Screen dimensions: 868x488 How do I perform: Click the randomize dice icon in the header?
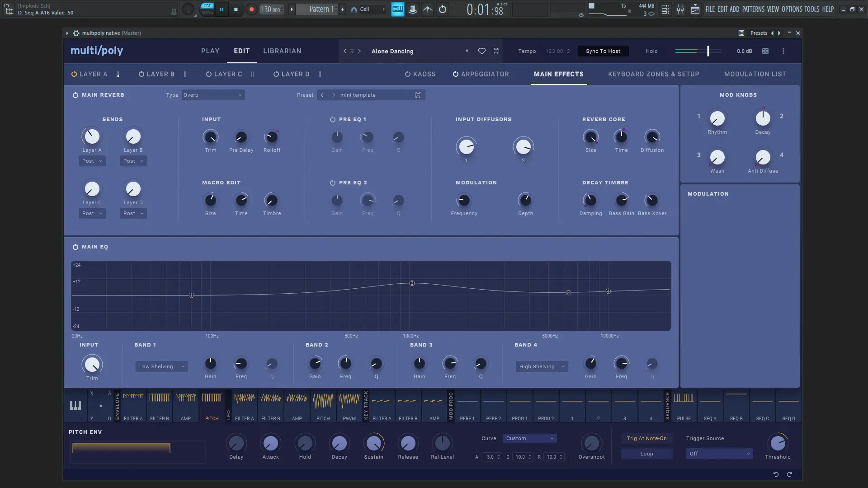(x=765, y=51)
